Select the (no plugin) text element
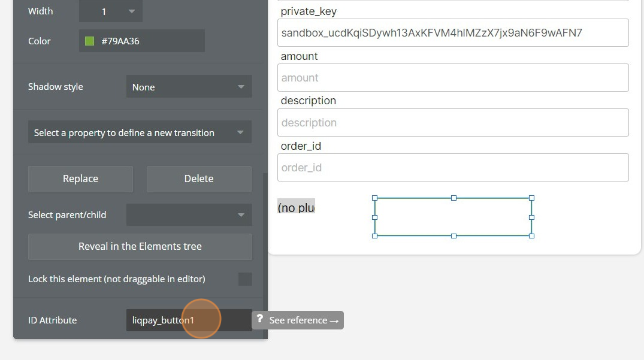644x360 pixels. point(296,208)
